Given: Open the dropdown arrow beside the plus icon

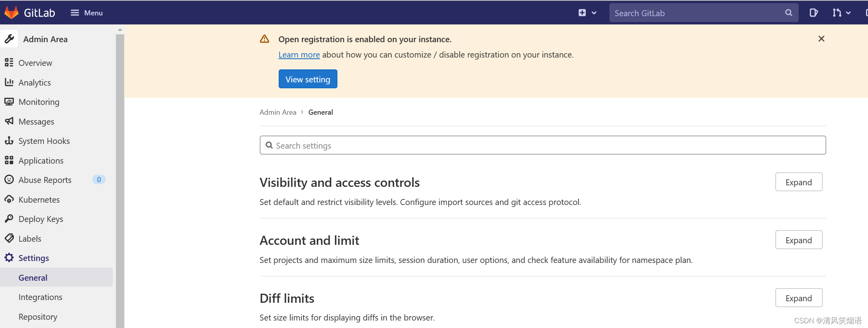Looking at the screenshot, I should (594, 13).
